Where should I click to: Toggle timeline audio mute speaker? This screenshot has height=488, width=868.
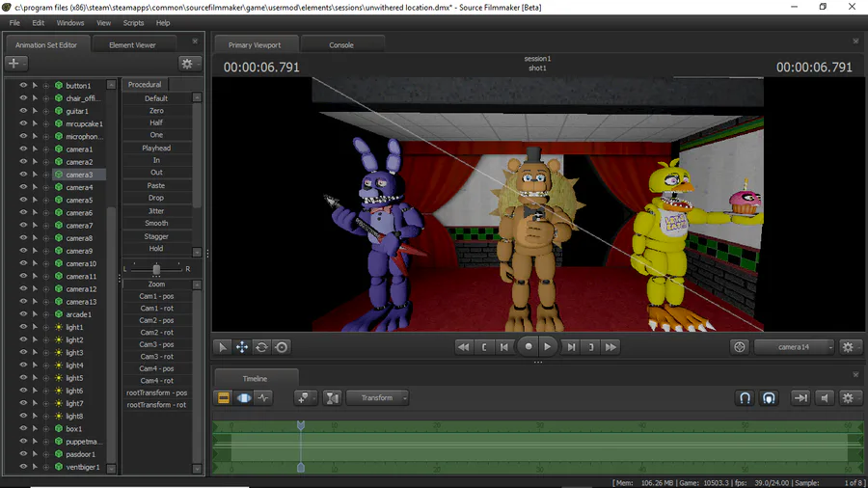[x=825, y=397]
